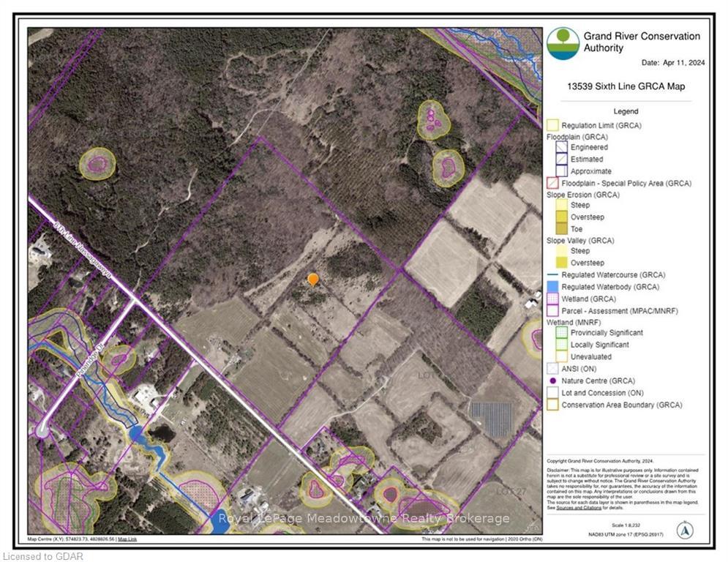Click the Oversteep swatch under Slope Valley
This screenshot has height=562, width=728.
(561, 263)
